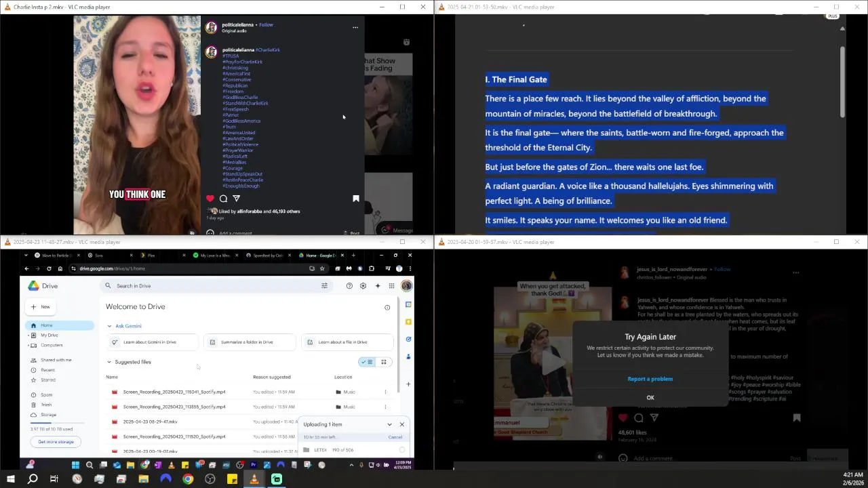Screen dimensions: 868x488
Task: Click the red heart like icon in Charlie Insta window
Action: point(210,199)
